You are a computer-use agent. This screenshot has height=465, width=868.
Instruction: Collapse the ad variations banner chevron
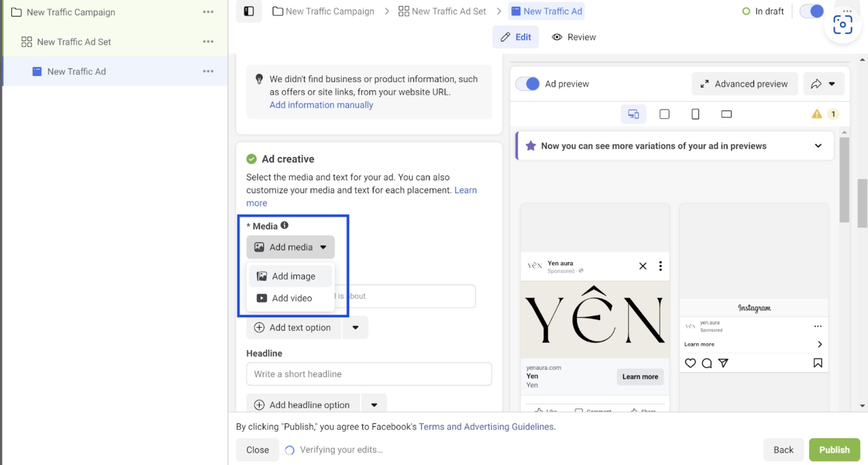818,146
